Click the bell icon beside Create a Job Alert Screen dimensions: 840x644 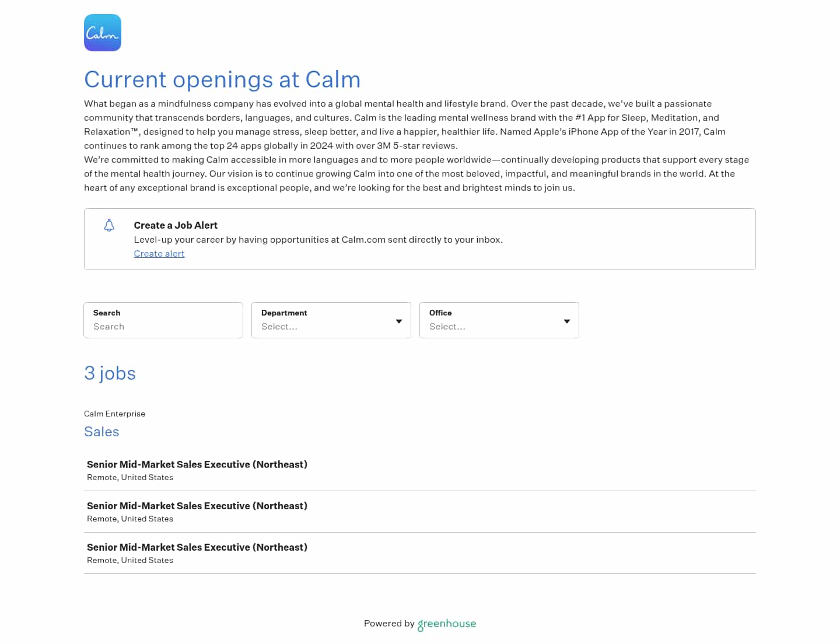[109, 225]
